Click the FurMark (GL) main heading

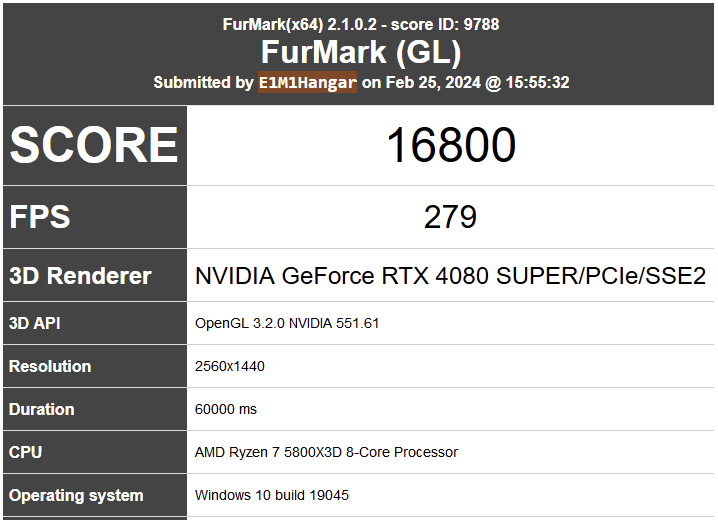pos(361,52)
